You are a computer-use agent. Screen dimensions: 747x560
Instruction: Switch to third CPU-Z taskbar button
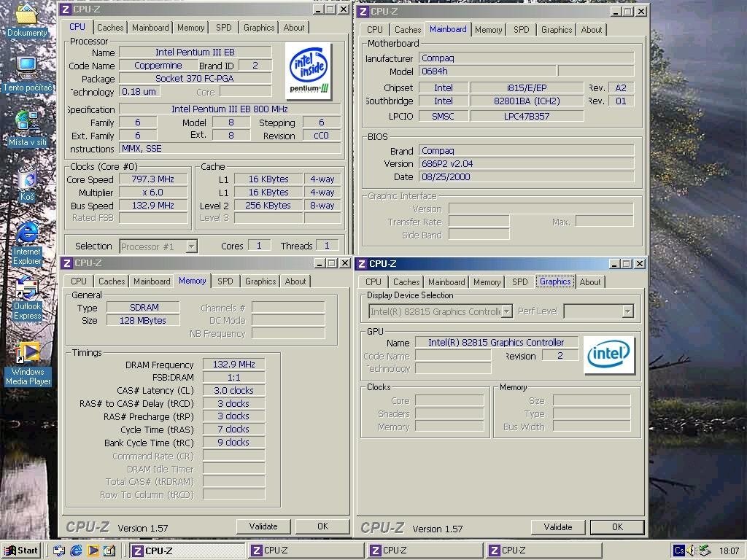pyautogui.click(x=425, y=551)
